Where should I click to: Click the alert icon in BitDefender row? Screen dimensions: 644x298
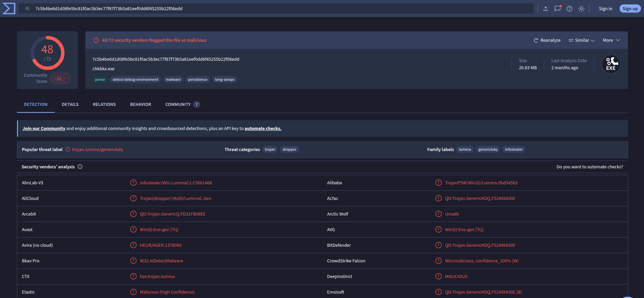click(x=439, y=245)
